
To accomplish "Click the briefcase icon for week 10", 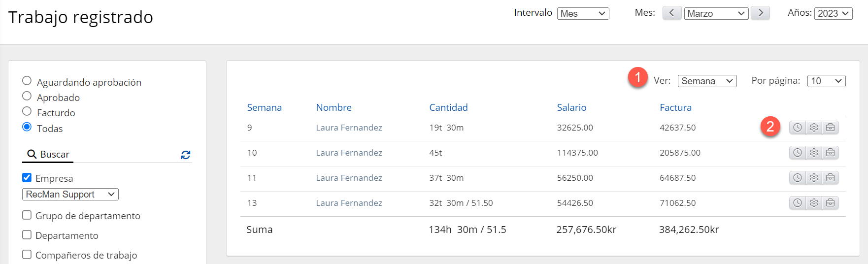I will click(x=830, y=153).
